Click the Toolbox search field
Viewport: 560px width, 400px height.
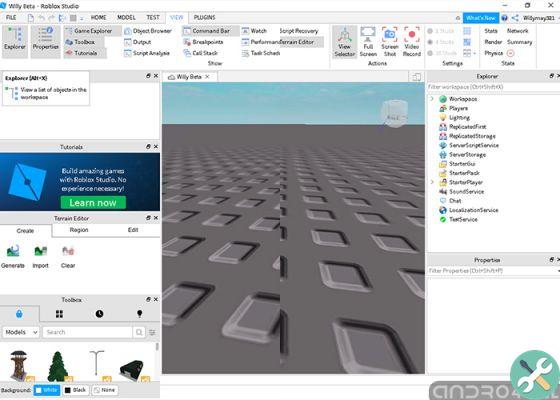[x=88, y=332]
